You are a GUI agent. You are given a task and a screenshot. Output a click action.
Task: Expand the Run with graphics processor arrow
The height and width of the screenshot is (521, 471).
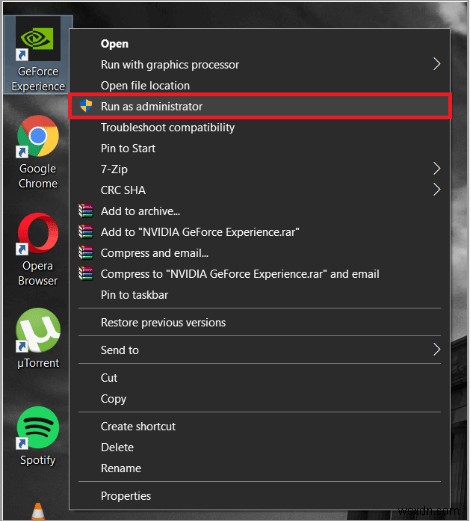pos(437,64)
